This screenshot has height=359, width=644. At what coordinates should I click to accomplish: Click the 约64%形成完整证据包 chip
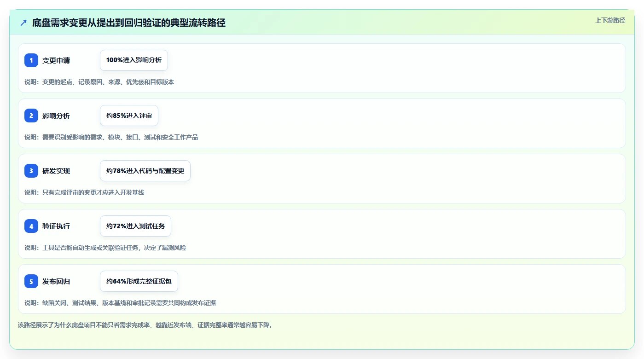pos(139,281)
